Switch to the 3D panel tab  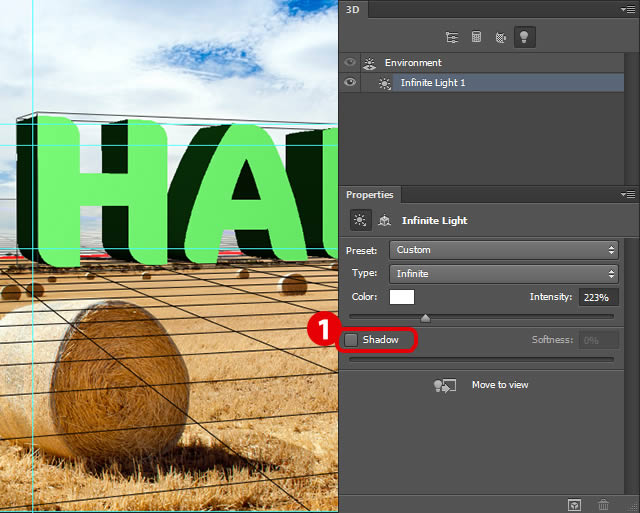click(353, 9)
